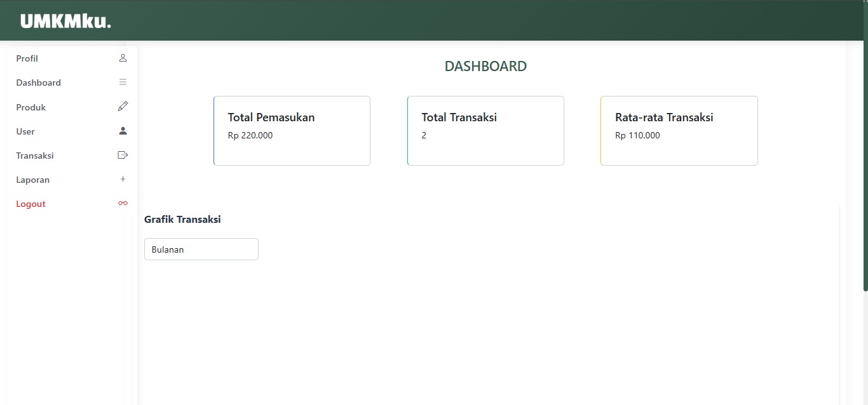Open the Profil menu item
The image size is (868, 405).
coord(27,58)
